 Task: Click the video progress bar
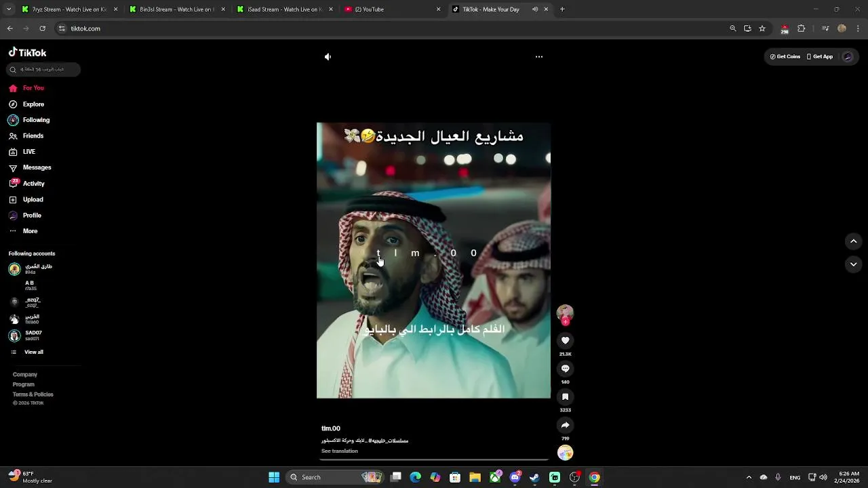434,460
